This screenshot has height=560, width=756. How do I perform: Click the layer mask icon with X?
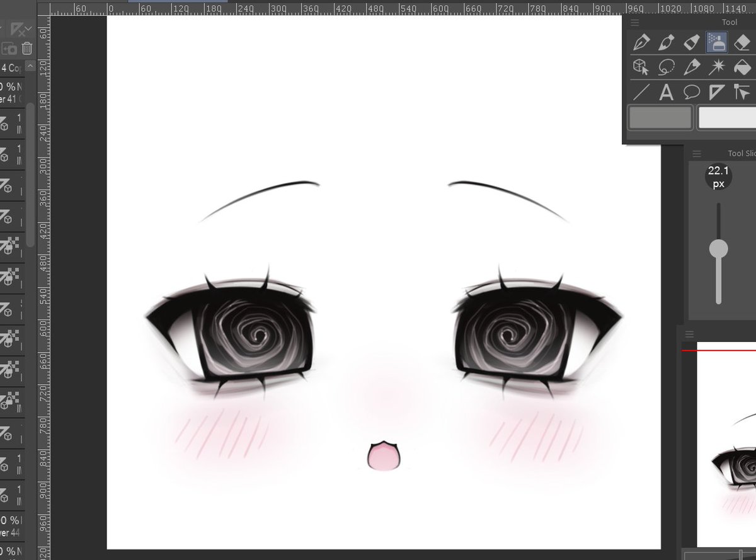click(20, 28)
